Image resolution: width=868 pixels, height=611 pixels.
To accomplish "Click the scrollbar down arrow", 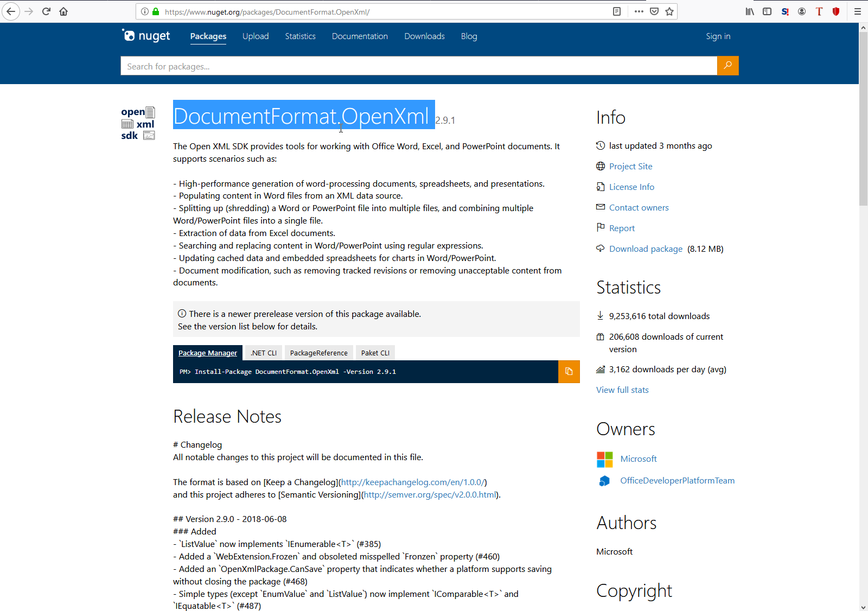I will click(x=863, y=607).
